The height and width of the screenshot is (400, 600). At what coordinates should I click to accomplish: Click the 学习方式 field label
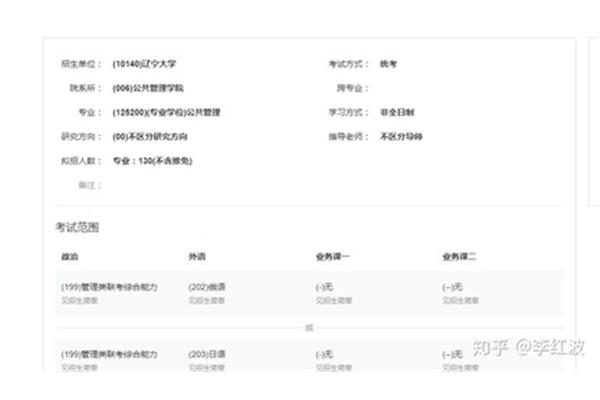(x=348, y=112)
